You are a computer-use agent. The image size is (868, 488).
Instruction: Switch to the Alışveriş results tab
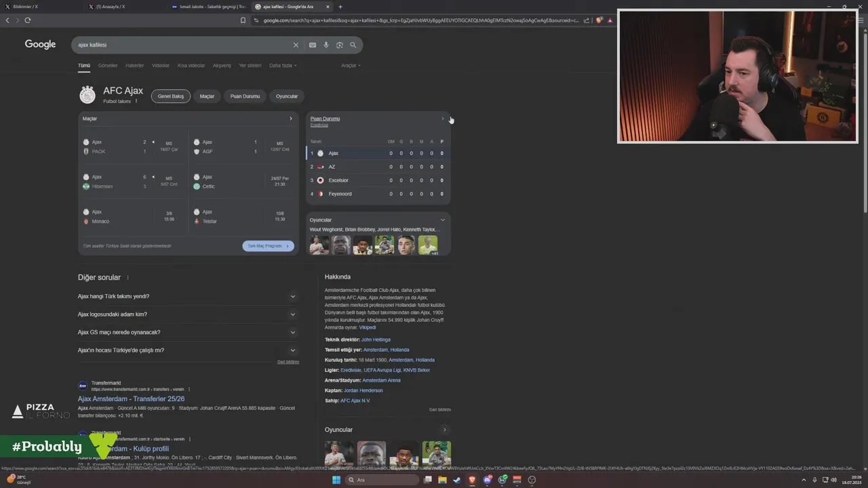pos(222,66)
